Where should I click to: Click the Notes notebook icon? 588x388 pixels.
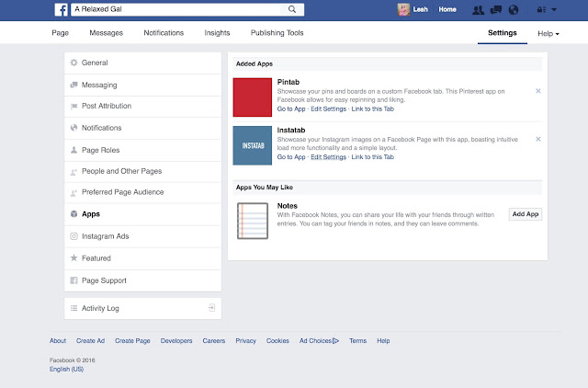(x=253, y=221)
